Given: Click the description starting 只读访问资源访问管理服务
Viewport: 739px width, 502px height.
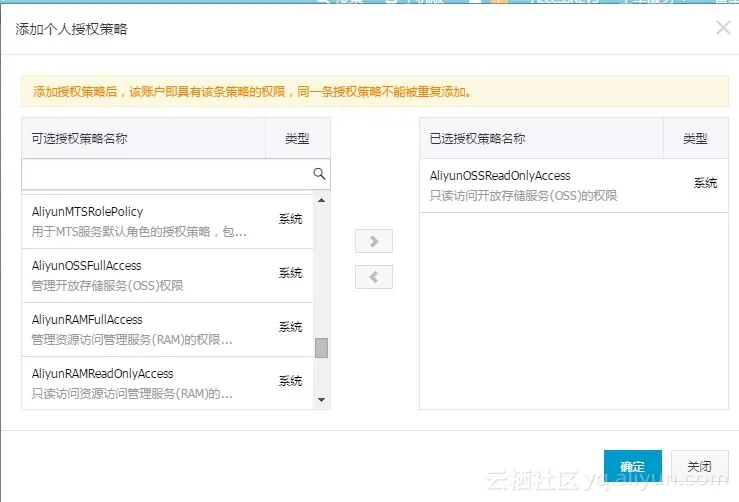Looking at the screenshot, I should [132, 394].
